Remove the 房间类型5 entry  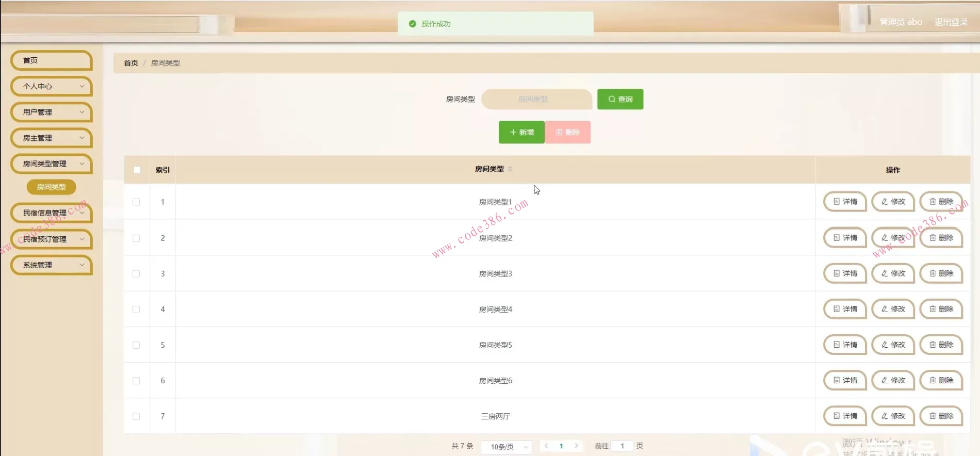click(941, 345)
